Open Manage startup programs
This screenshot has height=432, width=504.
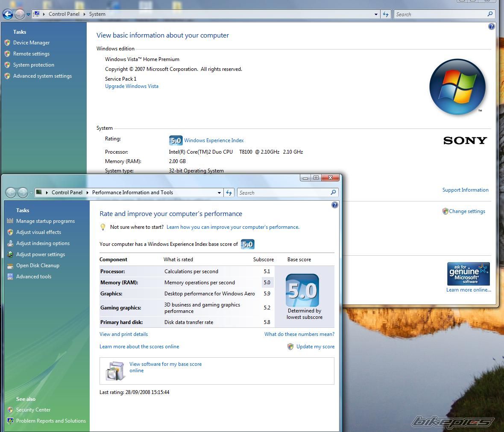tap(45, 221)
